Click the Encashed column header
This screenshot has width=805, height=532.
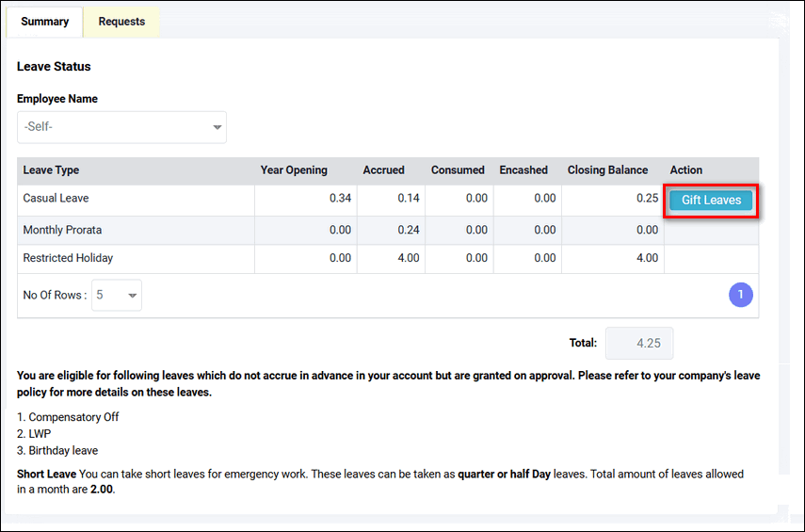pyautogui.click(x=523, y=170)
